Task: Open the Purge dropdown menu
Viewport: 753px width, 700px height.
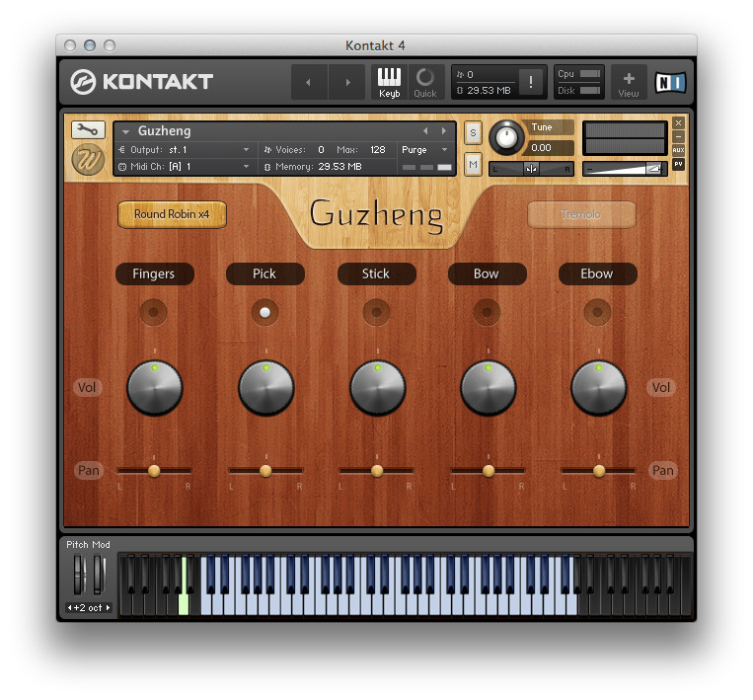Action: [x=425, y=149]
